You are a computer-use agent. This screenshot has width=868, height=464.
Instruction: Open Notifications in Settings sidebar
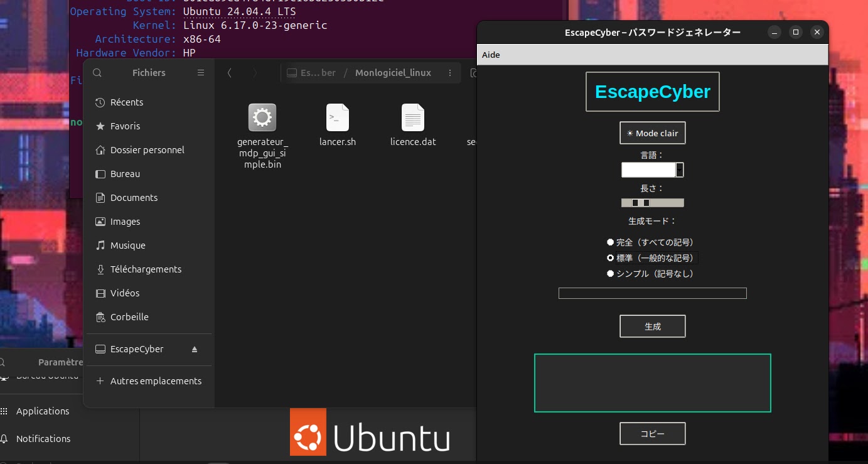point(43,439)
